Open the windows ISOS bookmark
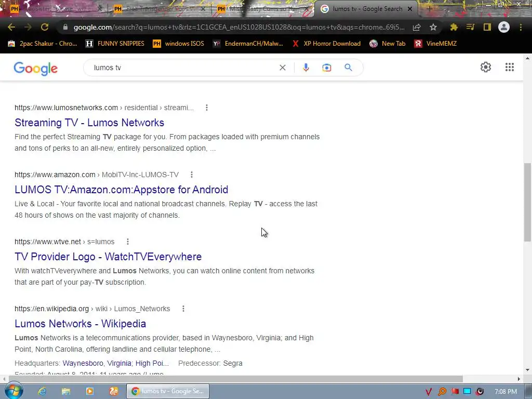Viewport: 532px width, 399px height. click(179, 44)
